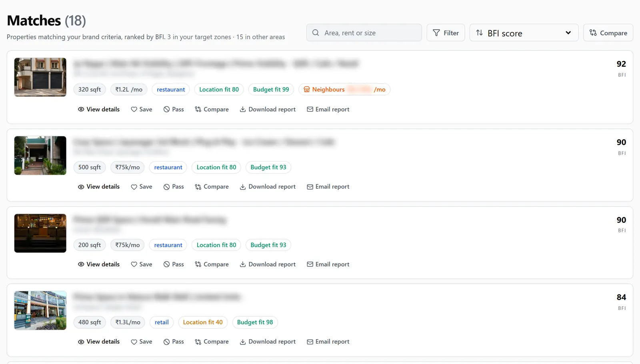The height and width of the screenshot is (364, 640).
Task: View details of the 320 sqft property
Action: pyautogui.click(x=99, y=109)
